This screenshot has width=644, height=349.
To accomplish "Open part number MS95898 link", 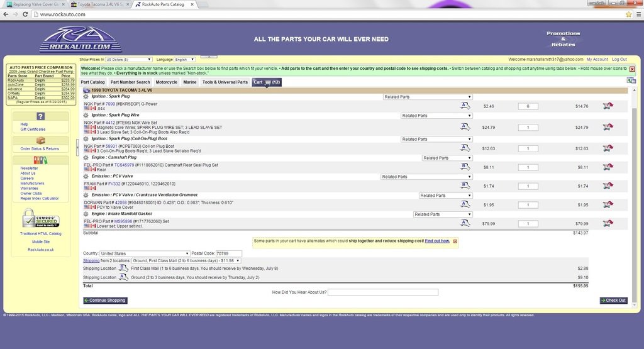I will (x=123, y=221).
